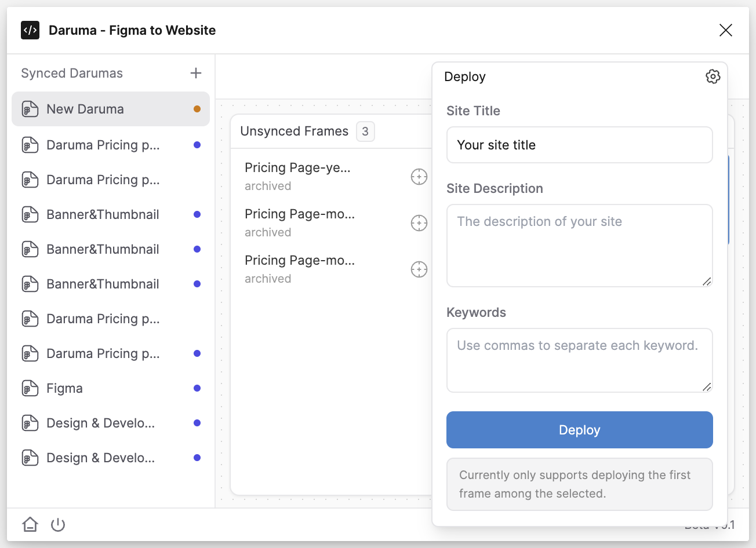Click 'Daruma - Figma to Website' window title

(132, 30)
